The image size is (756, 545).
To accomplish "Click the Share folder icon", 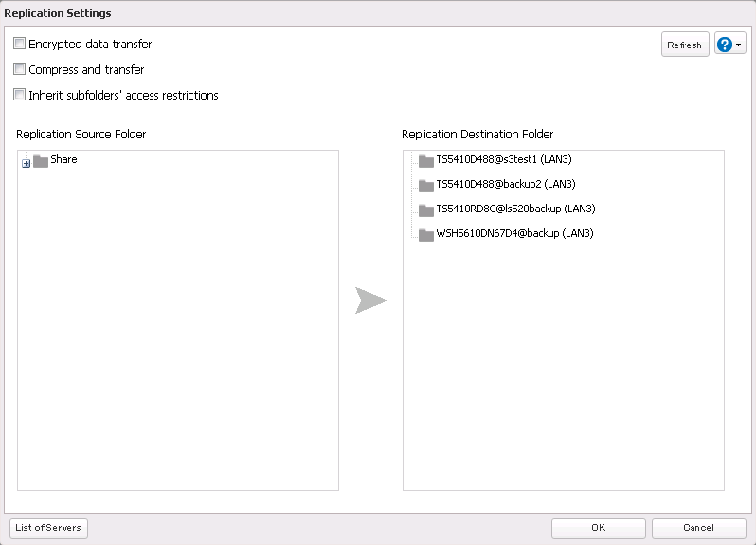I will click(x=41, y=161).
